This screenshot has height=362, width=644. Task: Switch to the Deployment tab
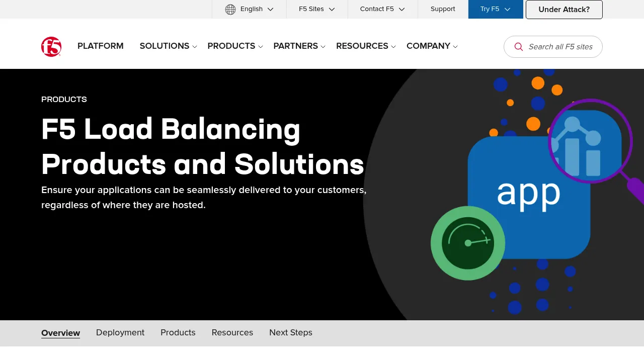(x=120, y=333)
